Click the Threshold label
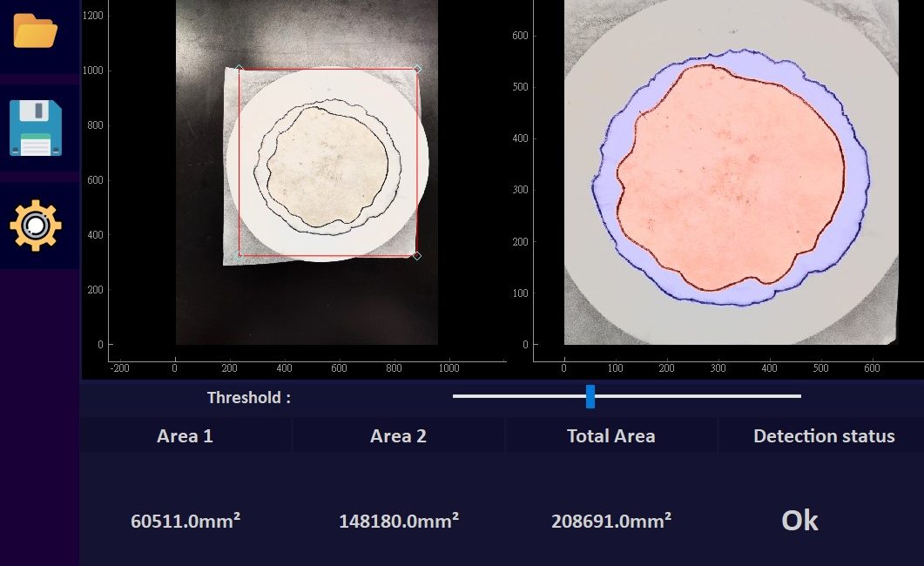Image resolution: width=924 pixels, height=566 pixels. tap(248, 398)
